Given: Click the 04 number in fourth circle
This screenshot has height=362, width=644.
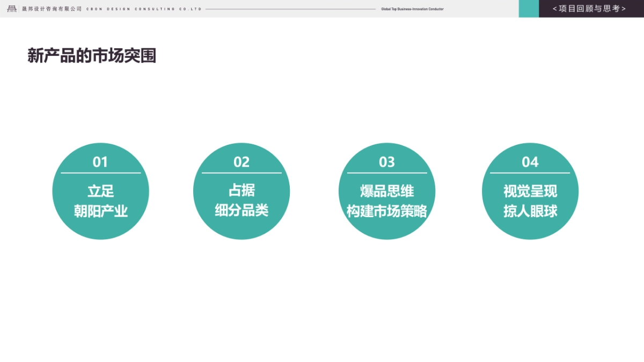Looking at the screenshot, I should 530,162.
